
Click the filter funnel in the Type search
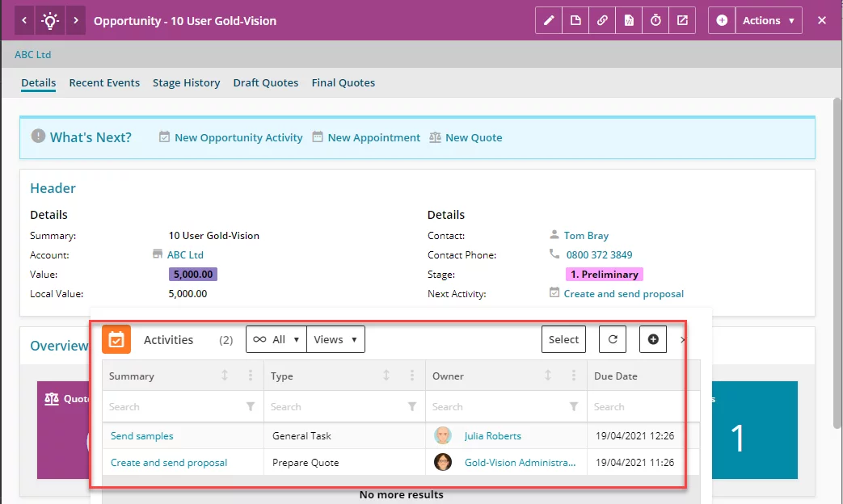click(x=412, y=407)
